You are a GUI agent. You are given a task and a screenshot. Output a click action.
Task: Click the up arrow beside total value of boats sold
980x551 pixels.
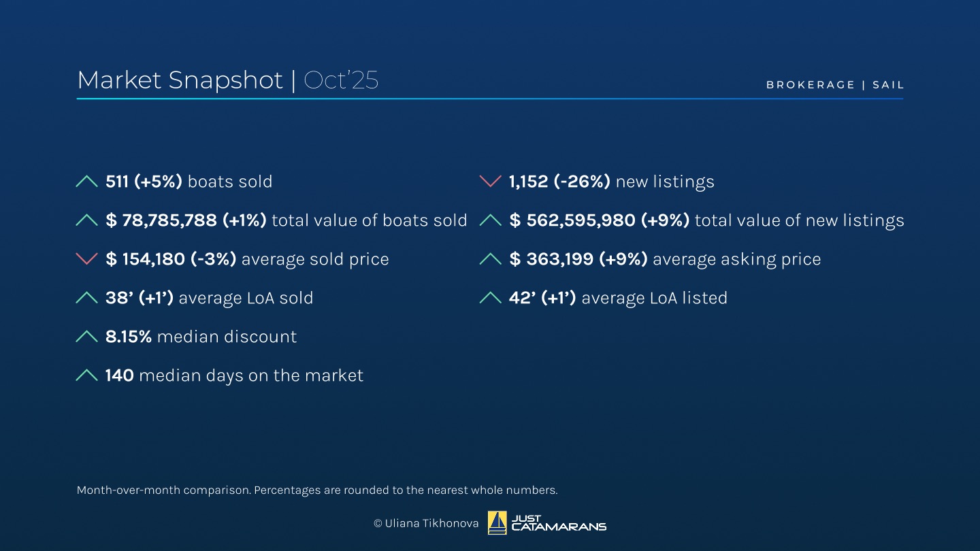click(x=86, y=220)
